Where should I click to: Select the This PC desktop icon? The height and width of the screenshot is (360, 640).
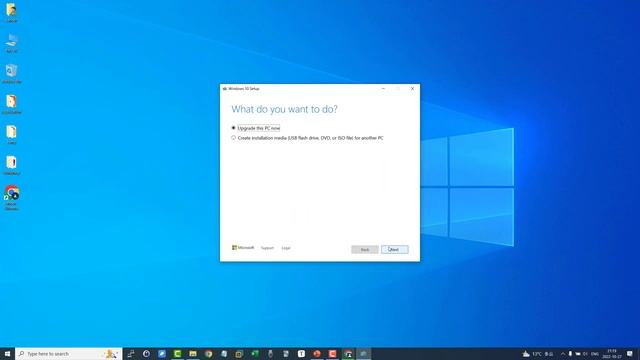tap(11, 43)
